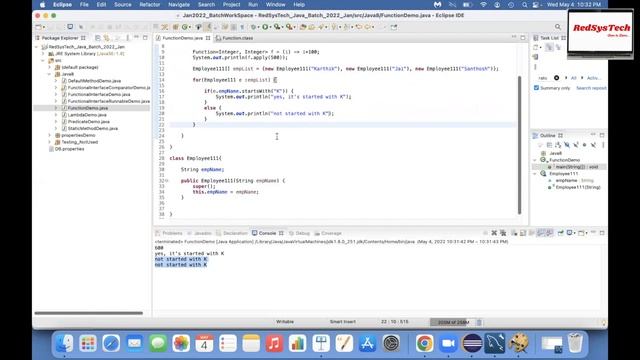640x360 pixels.
Task: Select StaticMethodDemo.java in Package Explorer
Action: tap(93, 128)
